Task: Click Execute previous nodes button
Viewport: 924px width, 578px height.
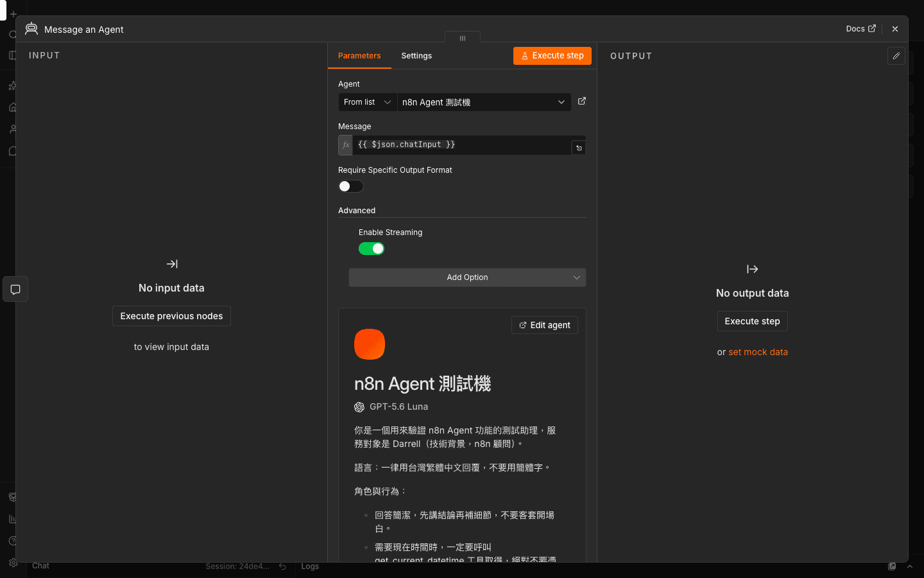Action: (171, 316)
